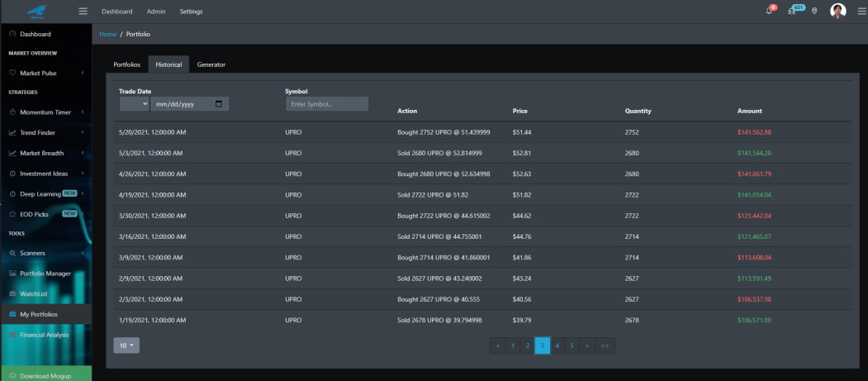Click the Download Mogup button
The width and height of the screenshot is (868, 381).
coord(46,375)
